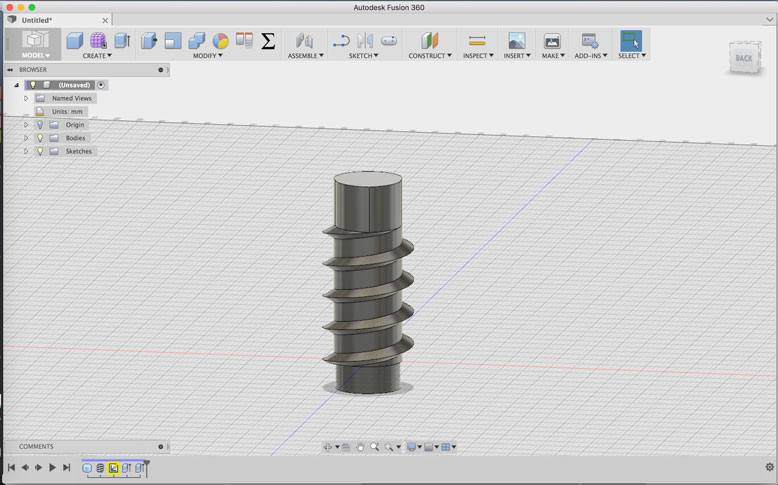The height and width of the screenshot is (485, 778).
Task: Activate the Unsaved component radio button
Action: click(x=101, y=85)
